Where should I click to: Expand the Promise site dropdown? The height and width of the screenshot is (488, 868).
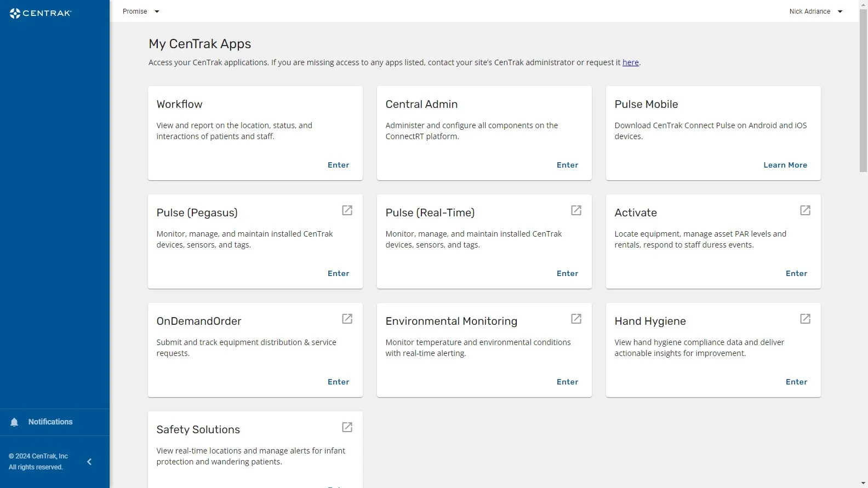(141, 12)
